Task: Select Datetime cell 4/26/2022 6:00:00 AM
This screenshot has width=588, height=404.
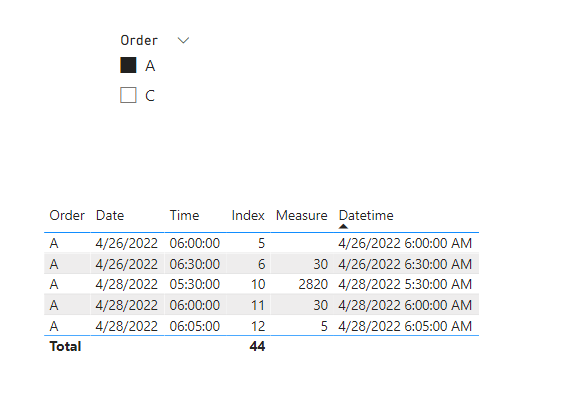Action: (405, 243)
